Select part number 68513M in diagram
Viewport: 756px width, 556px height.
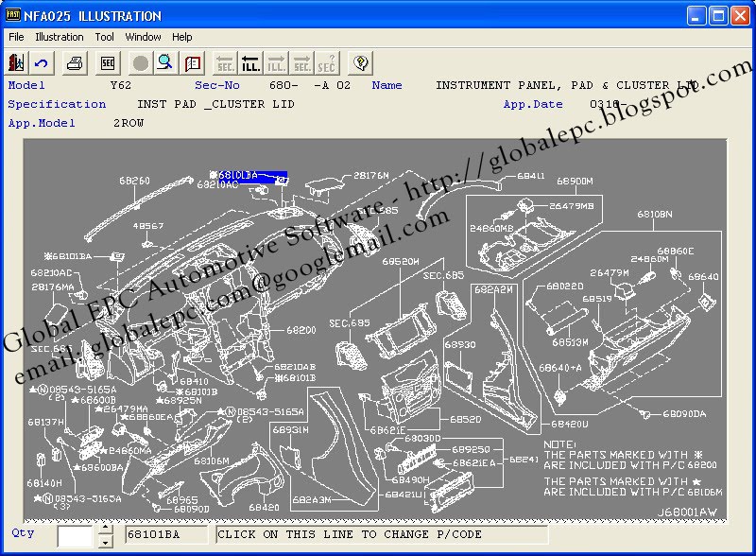pos(571,342)
